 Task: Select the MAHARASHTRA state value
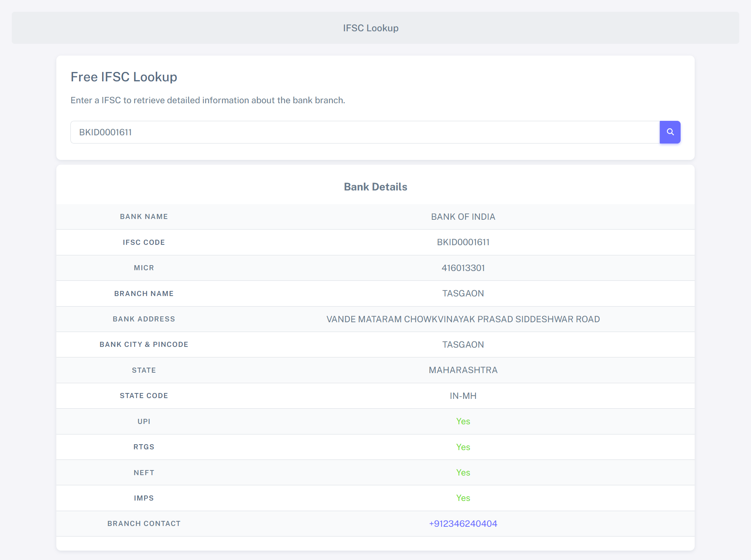[463, 370]
